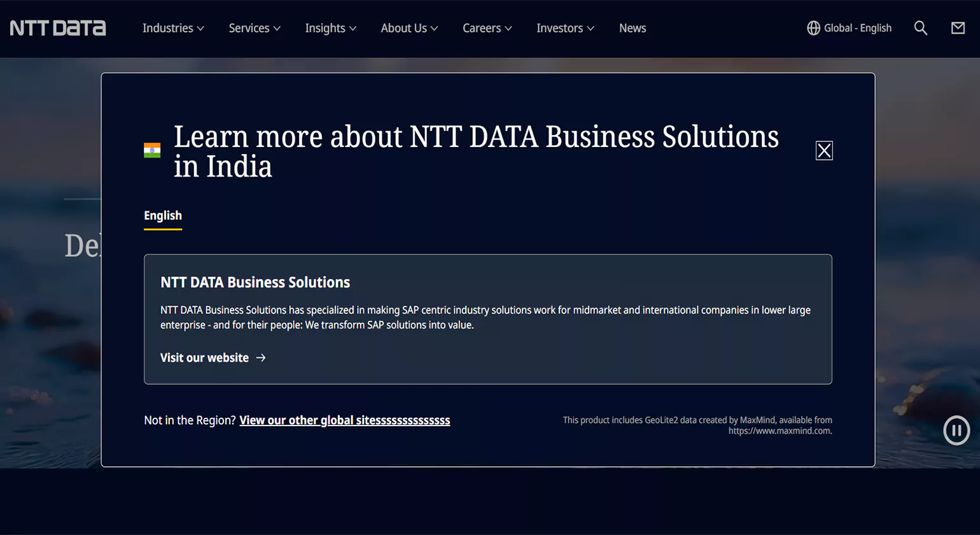The image size is (980, 535).
Task: Open the Careers dropdown menu
Action: tap(487, 28)
